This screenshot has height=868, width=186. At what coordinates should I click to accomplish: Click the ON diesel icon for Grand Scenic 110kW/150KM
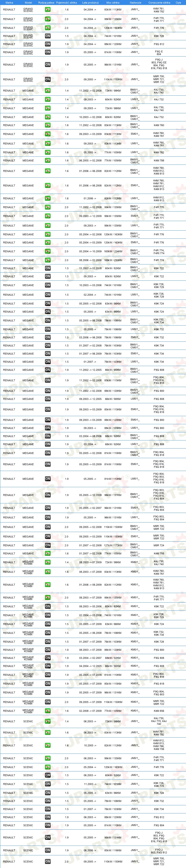click(x=48, y=79)
